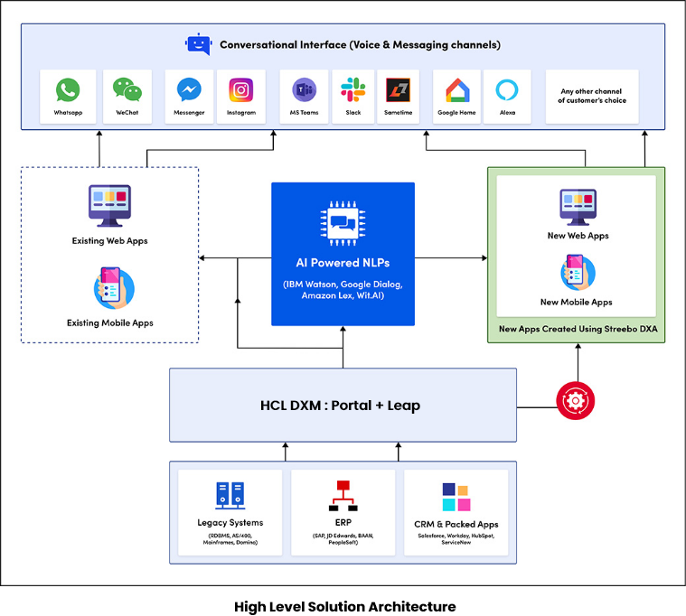Click the 'New Mobile Apps' label
The height and width of the screenshot is (616, 686).
tap(577, 302)
